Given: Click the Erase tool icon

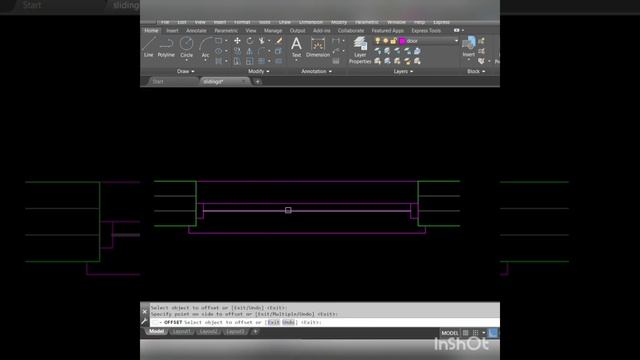Looking at the screenshot, I should [279, 41].
